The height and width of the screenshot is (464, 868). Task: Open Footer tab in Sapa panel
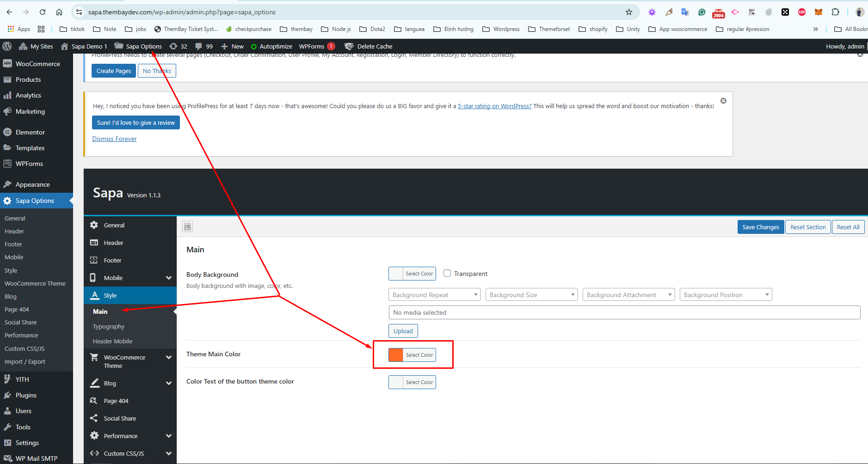coord(130,260)
